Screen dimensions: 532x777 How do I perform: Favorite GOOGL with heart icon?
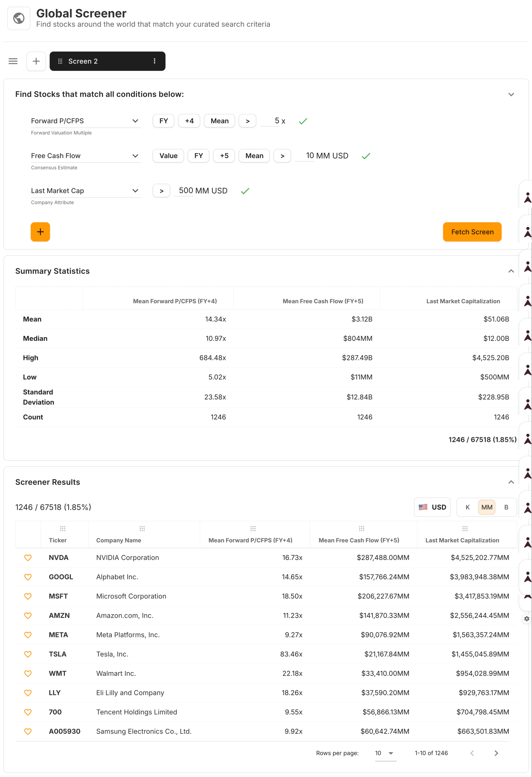click(x=28, y=577)
